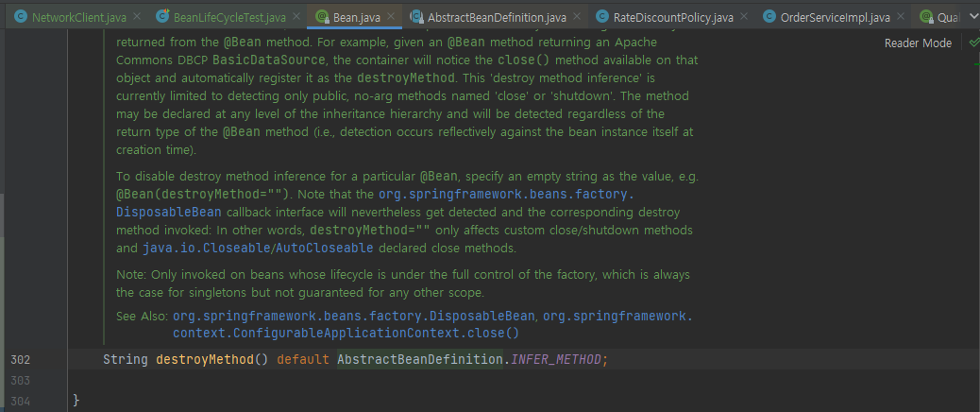980x412 pixels.
Task: Click line number 302 in the gutter
Action: tap(20, 359)
